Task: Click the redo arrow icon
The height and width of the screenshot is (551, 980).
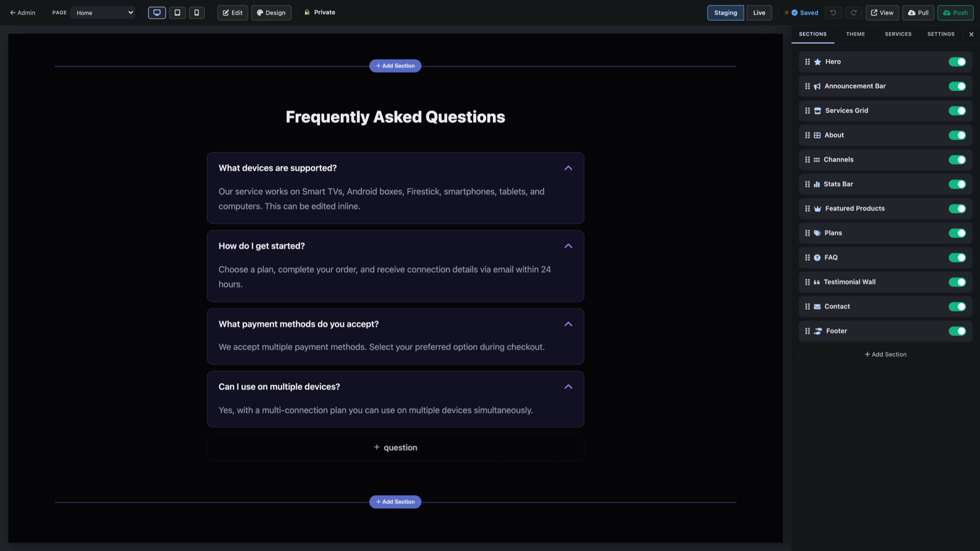Action: (x=854, y=13)
